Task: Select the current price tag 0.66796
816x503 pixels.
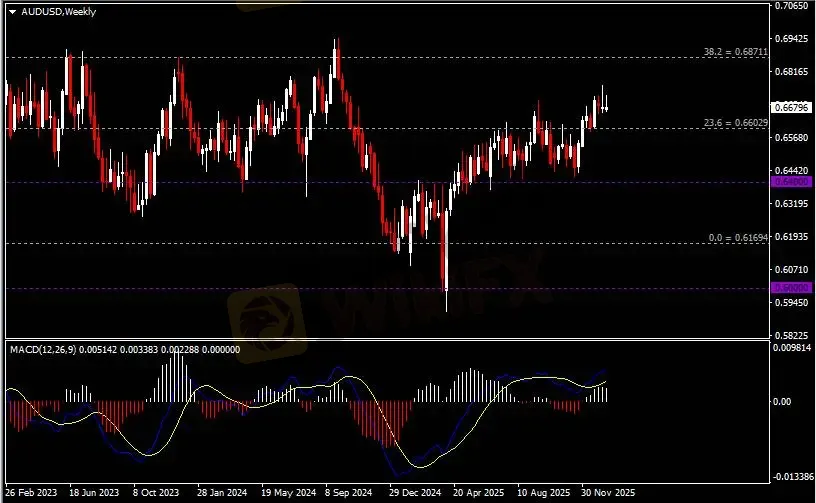Action: click(x=790, y=107)
